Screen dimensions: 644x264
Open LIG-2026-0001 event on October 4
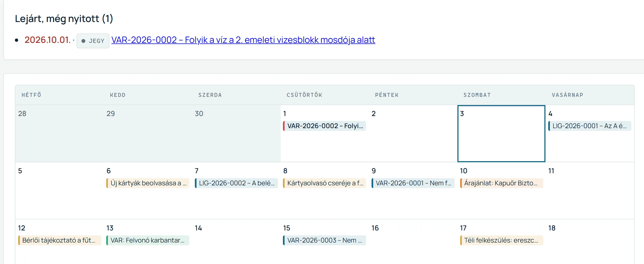pyautogui.click(x=590, y=126)
